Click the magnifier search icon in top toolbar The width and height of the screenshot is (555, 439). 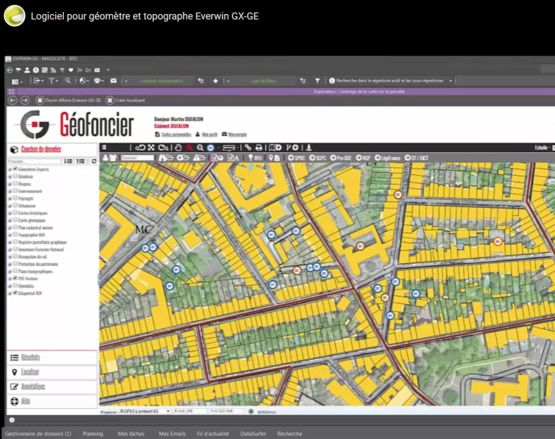(68, 81)
